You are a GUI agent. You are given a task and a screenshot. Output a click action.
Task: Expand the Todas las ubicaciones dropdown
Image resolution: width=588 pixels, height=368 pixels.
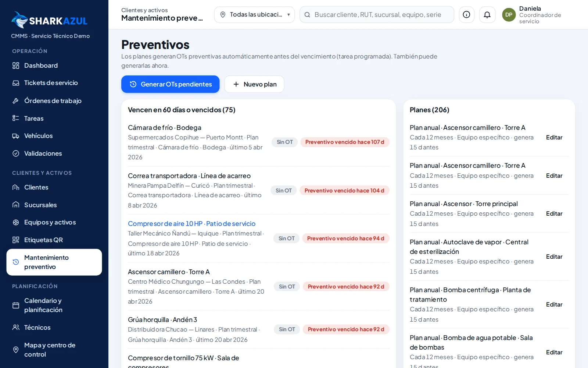click(x=254, y=15)
